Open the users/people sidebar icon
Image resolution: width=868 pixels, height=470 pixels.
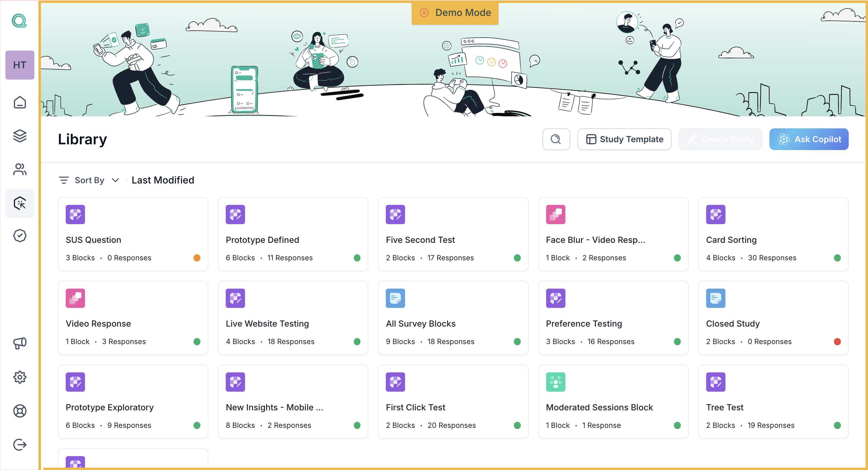pyautogui.click(x=20, y=169)
